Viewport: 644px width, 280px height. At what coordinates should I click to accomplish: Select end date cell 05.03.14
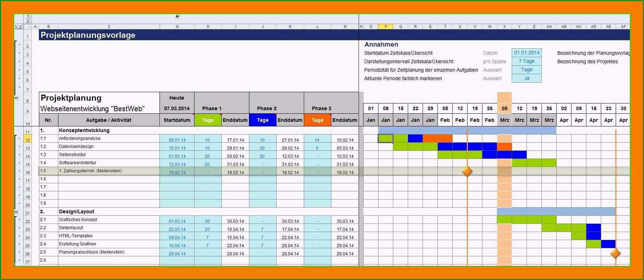[345, 147]
